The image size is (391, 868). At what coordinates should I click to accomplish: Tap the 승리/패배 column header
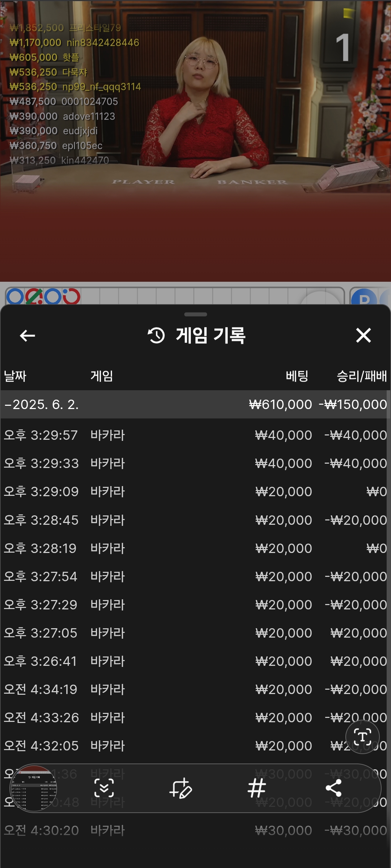362,376
